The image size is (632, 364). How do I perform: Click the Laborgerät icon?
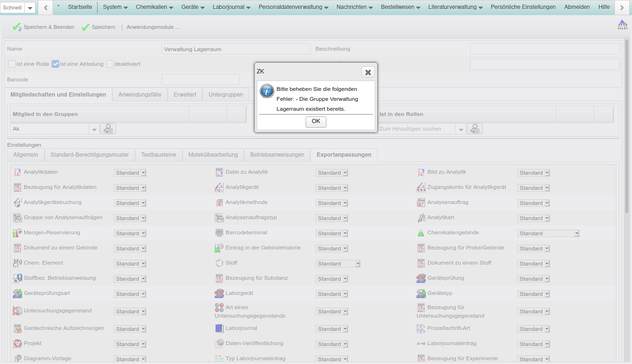pos(219,293)
